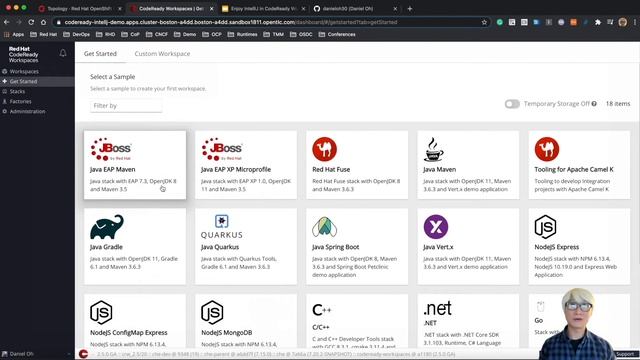This screenshot has width=640, height=360.
Task: Click the "NodeJS MongoDB" sample title
Action: pyautogui.click(x=227, y=333)
